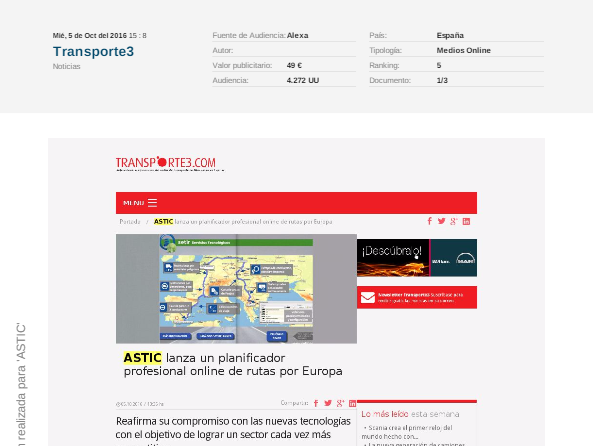Go to Portada breadcrumb link

pos(130,222)
